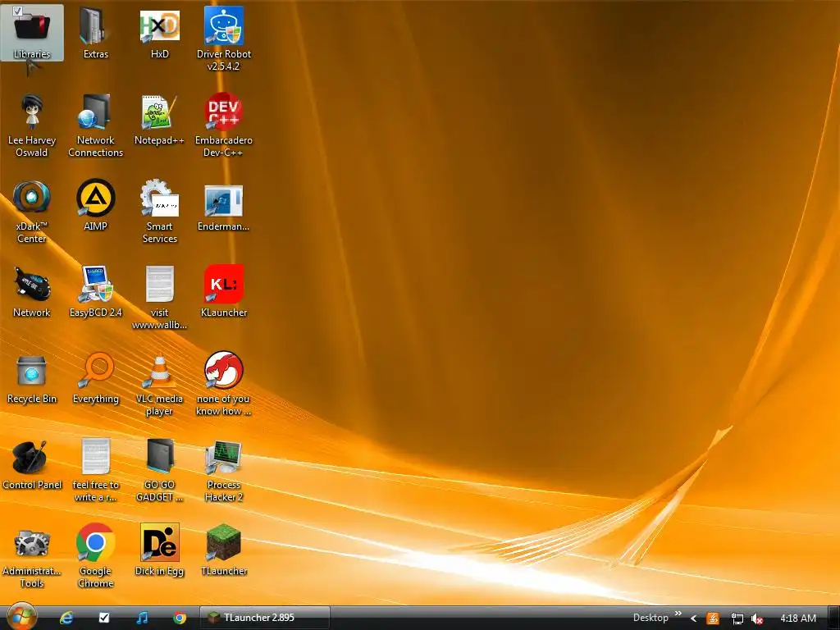Screen dimensions: 840x630
Task: Select the KLauncher shortcut
Action: pyautogui.click(x=224, y=291)
